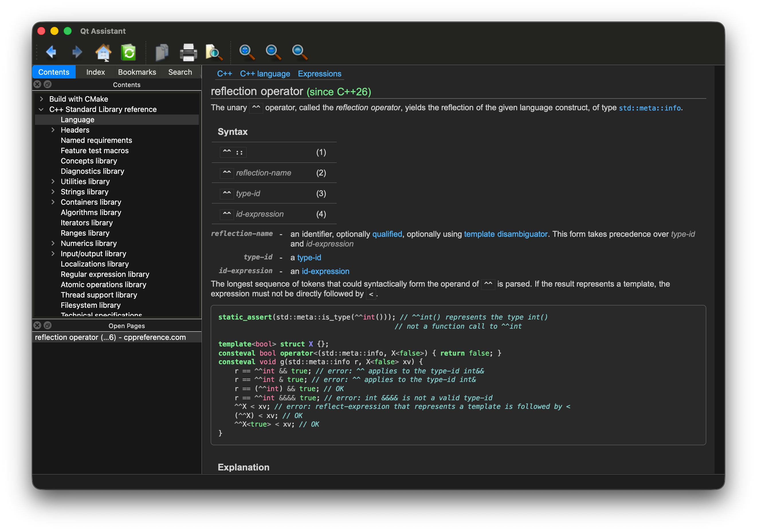Go back with the blue left arrow
The image size is (757, 532).
(51, 52)
